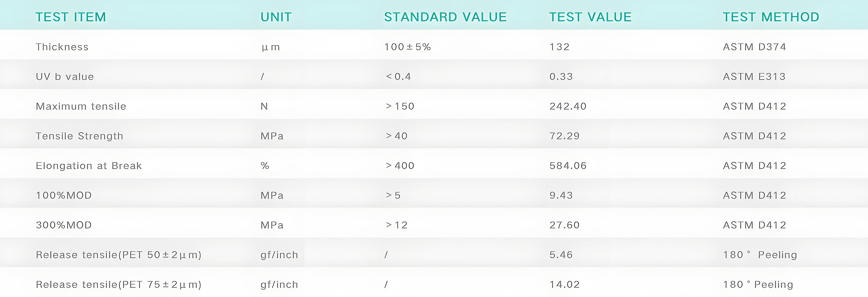This screenshot has height=297, width=868.
Task: Select the 100%MOD row label
Action: coord(64,195)
